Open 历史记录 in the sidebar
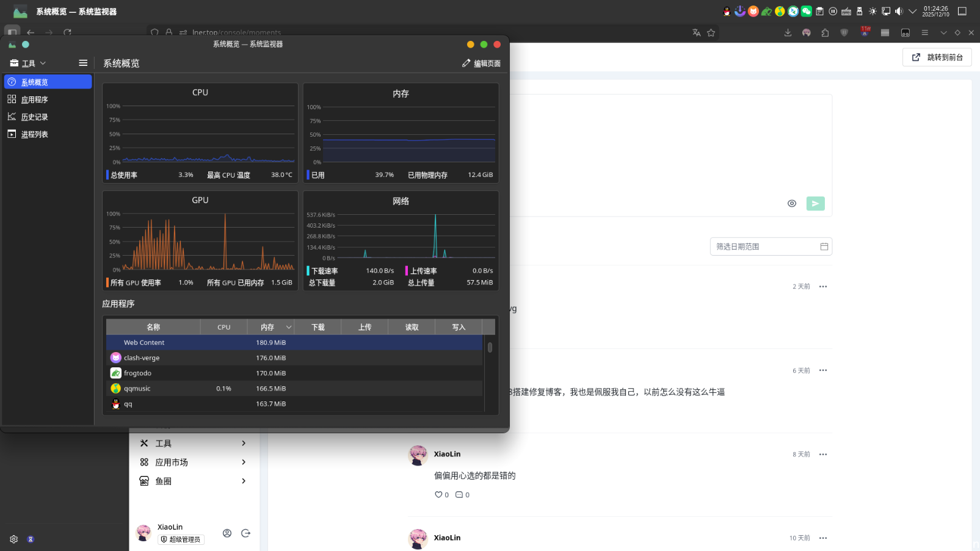 click(35, 117)
